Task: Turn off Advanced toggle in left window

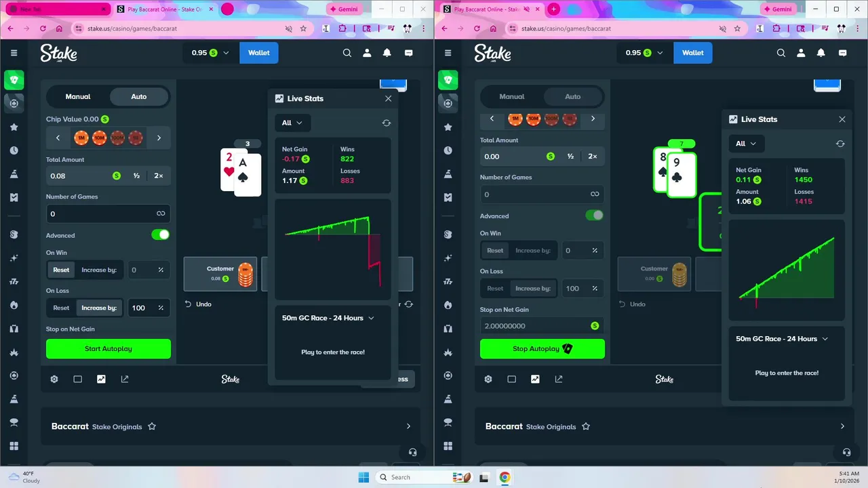Action: (x=160, y=235)
